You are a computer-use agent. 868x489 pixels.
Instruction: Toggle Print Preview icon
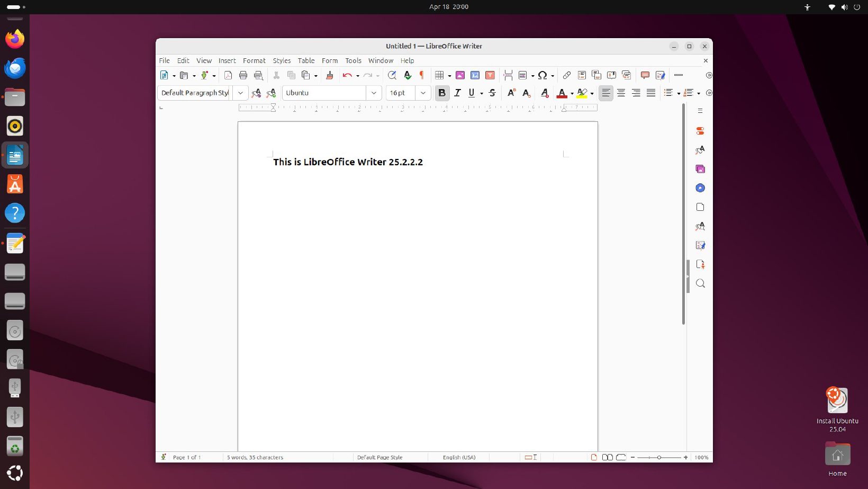(x=258, y=75)
